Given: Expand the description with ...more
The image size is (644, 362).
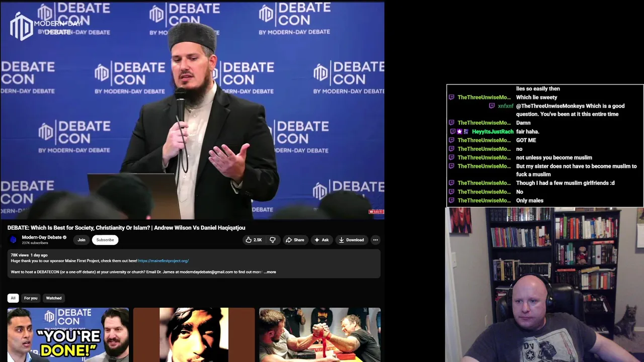Looking at the screenshot, I should coord(270,272).
